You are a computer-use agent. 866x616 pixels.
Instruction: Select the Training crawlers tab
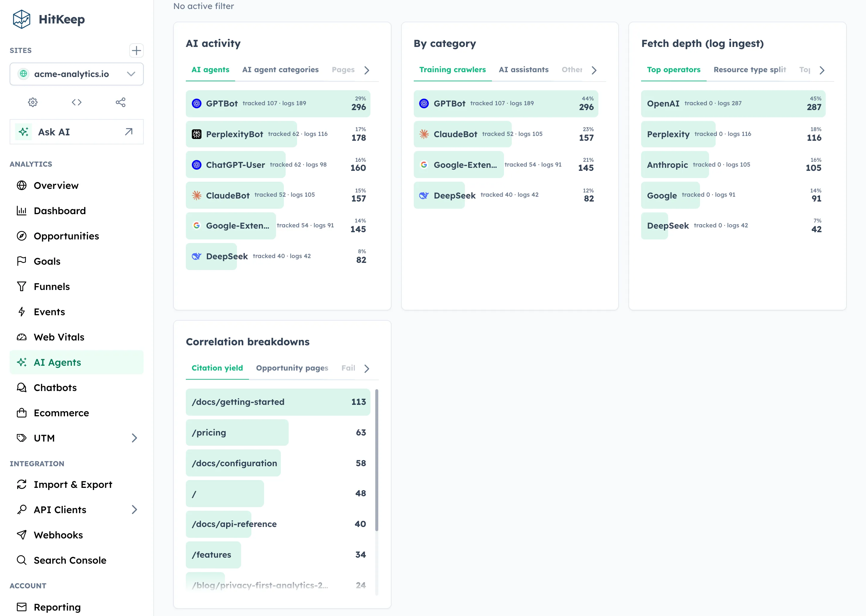(x=452, y=70)
